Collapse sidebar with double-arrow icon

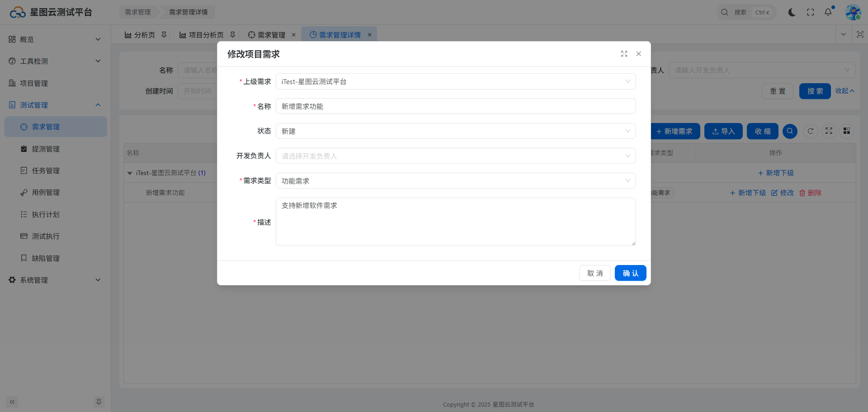12,402
